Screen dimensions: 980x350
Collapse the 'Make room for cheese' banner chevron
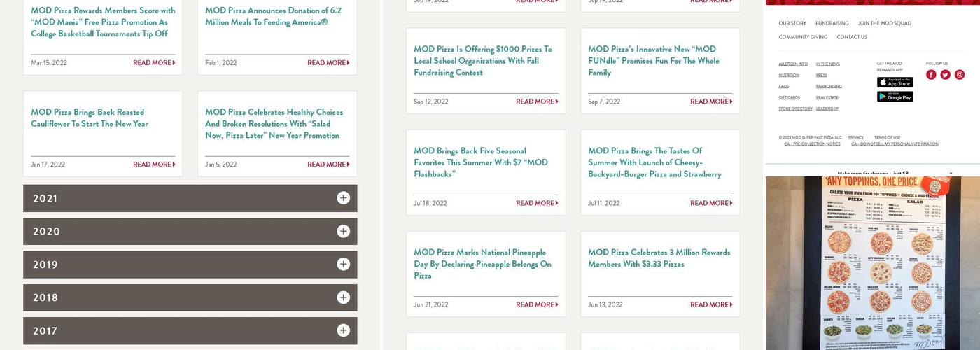(x=951, y=173)
